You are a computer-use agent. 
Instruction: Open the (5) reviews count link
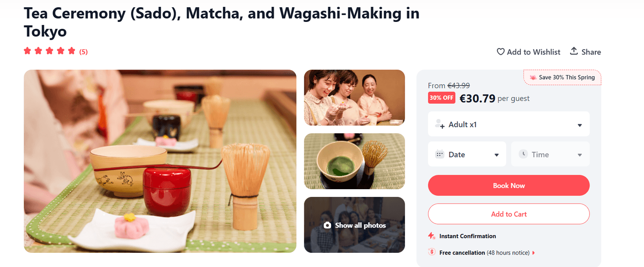(83, 52)
